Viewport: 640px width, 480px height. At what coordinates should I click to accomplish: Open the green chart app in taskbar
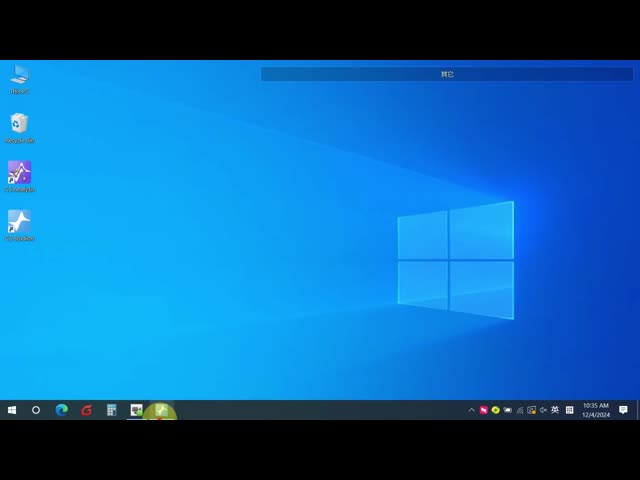161,410
